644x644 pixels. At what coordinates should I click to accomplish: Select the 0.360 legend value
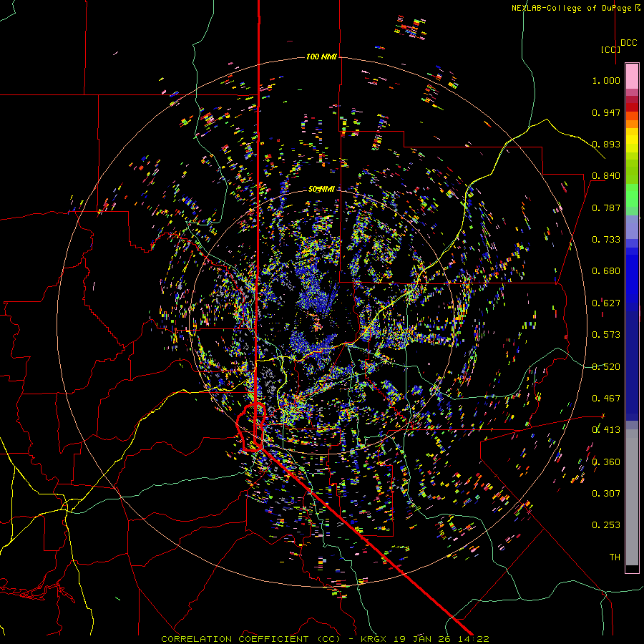pyautogui.click(x=606, y=462)
